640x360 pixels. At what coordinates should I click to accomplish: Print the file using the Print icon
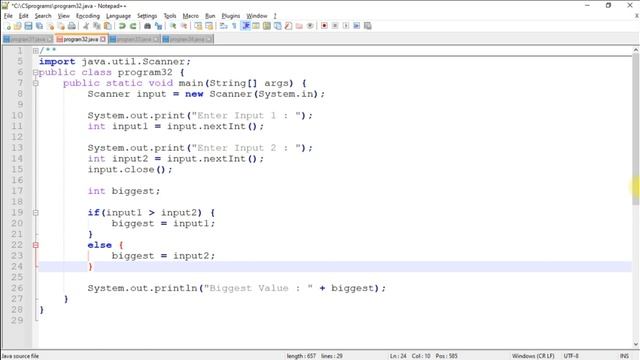pos(71,26)
